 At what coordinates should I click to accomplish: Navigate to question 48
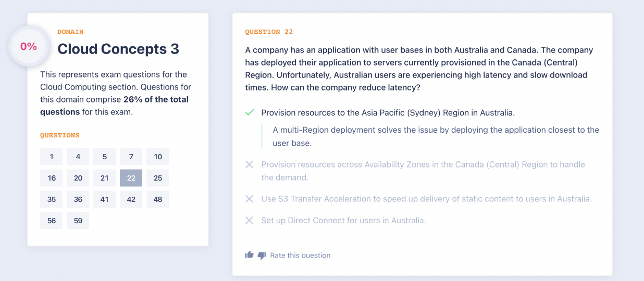click(158, 199)
